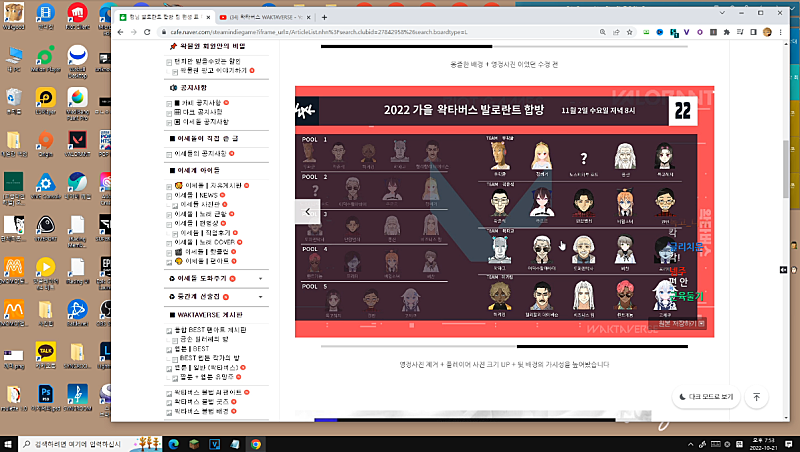Open the BEST 팬툰 작가의 방 board

click(x=210, y=358)
